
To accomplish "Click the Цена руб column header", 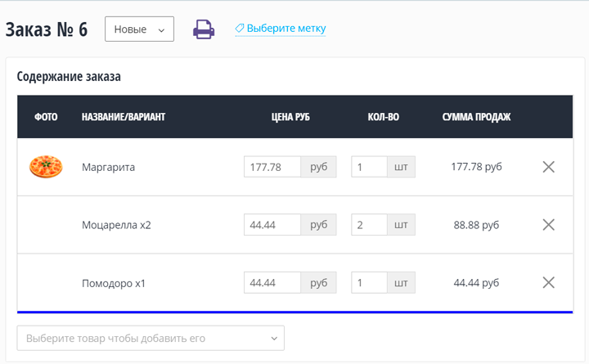I will pyautogui.click(x=290, y=117).
